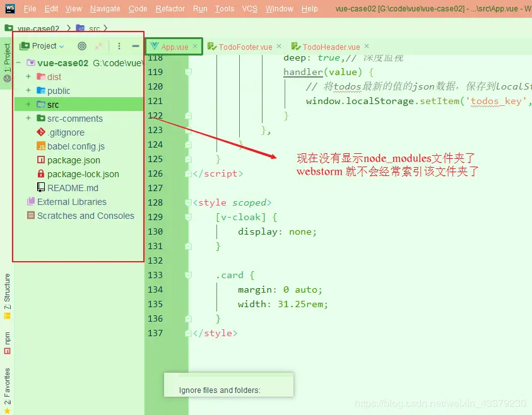Viewport: 532px width, 415px height.
Task: Select Scratches and Consoles node
Action: tap(86, 216)
